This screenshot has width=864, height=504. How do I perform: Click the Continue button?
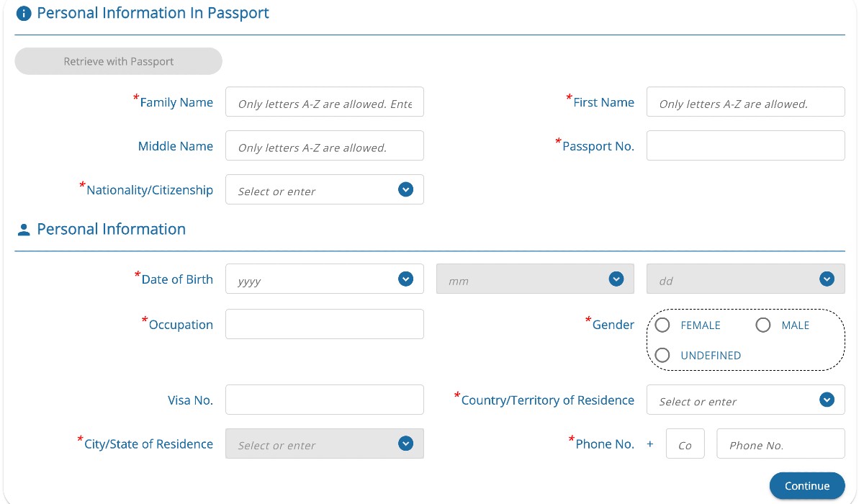(807, 486)
